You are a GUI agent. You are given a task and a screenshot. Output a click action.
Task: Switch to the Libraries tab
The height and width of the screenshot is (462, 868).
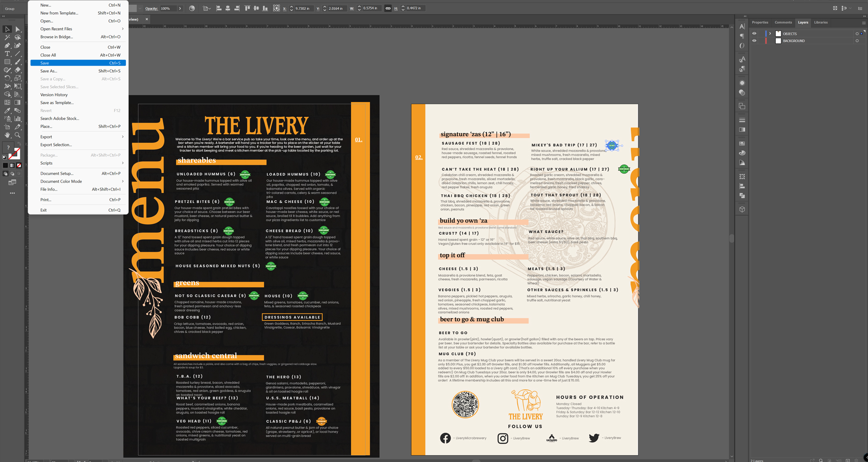(x=821, y=23)
